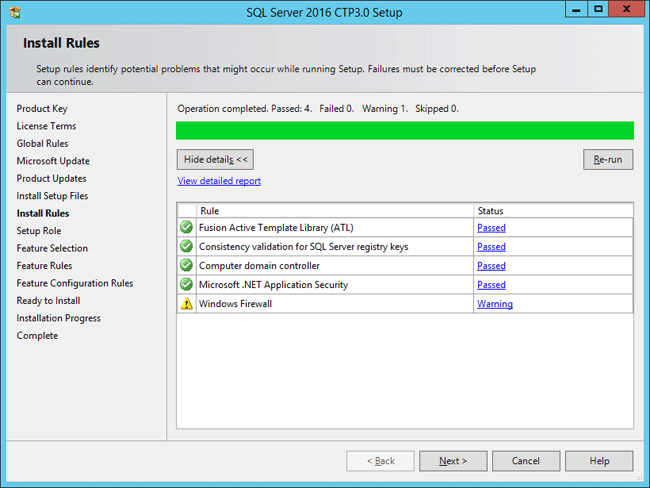
Task: Click the Next button
Action: click(x=452, y=461)
